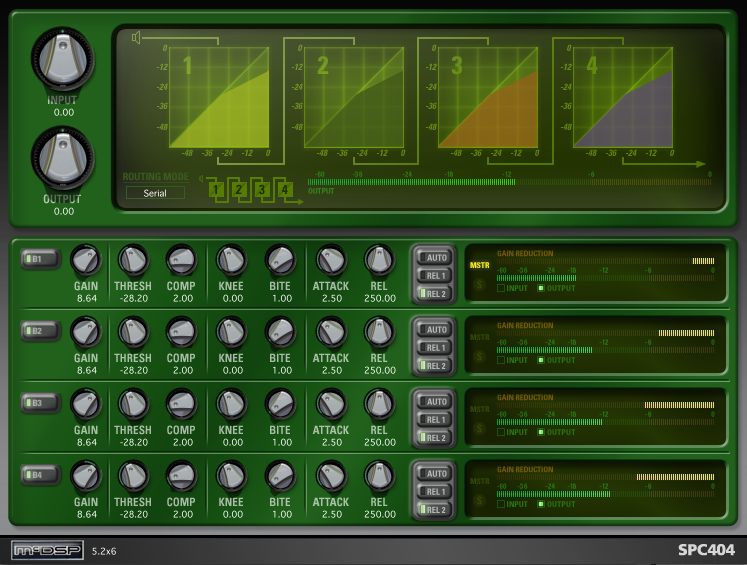Click the S solo button on band 1

tap(479, 285)
